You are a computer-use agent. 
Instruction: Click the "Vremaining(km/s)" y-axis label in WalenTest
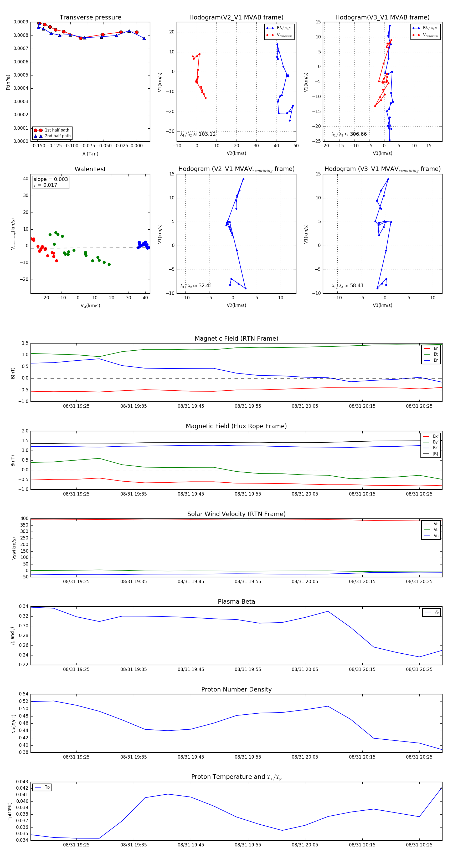click(x=13, y=234)
